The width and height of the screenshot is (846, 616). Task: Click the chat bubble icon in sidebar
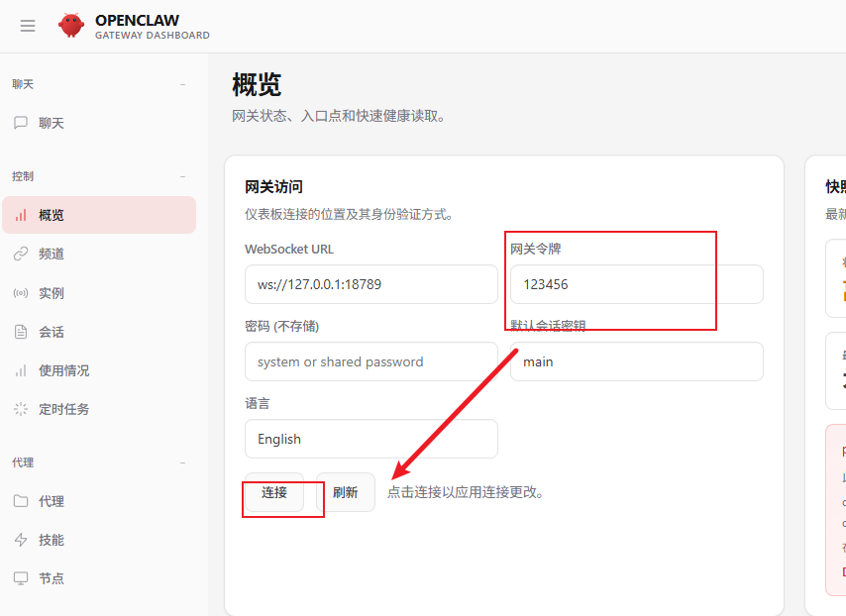(21, 123)
